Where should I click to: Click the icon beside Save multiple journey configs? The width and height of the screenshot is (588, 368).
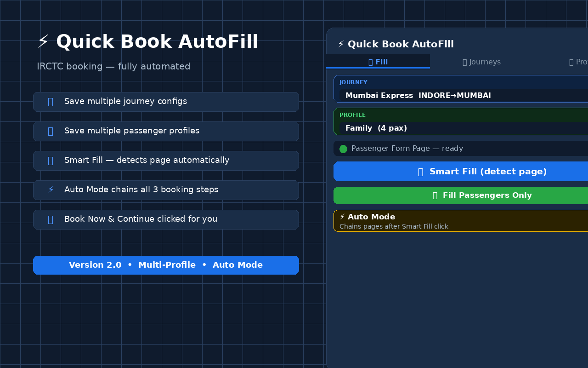click(51, 102)
